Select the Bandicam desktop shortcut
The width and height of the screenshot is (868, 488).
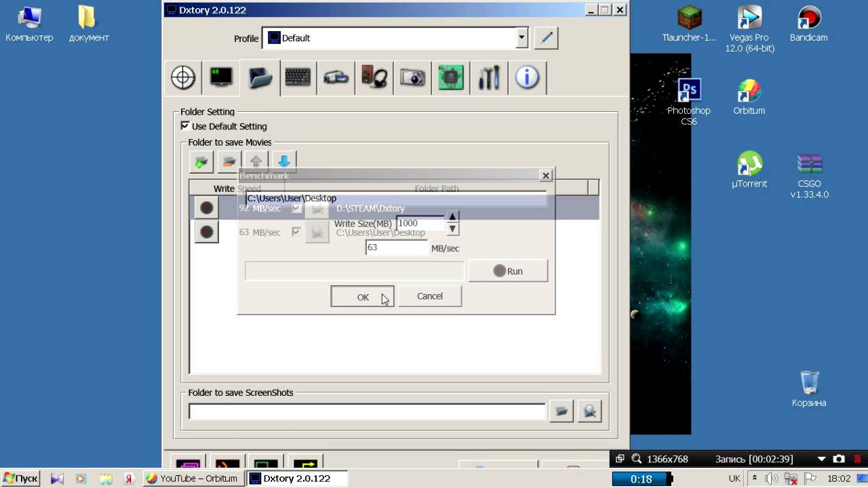(809, 24)
